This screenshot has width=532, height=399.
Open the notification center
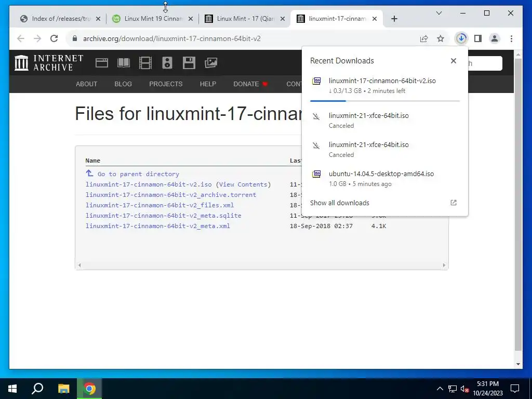click(x=515, y=389)
